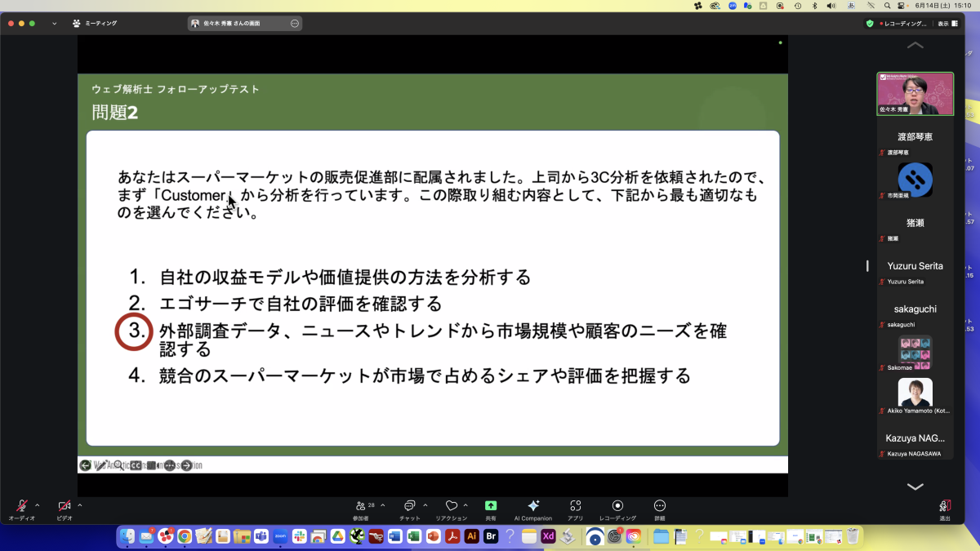Leave the meeting with the 退出 button
This screenshot has height=551, width=980.
tap(944, 507)
